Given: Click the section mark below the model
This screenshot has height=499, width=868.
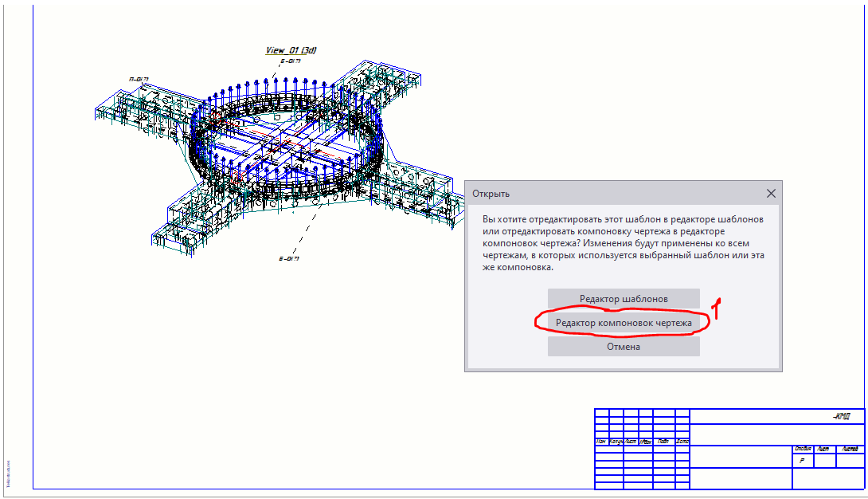Looking at the screenshot, I should click(288, 259).
